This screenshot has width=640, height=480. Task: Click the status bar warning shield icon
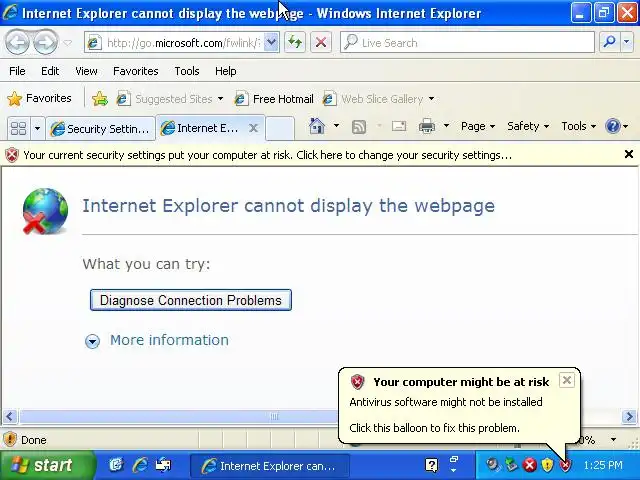(x=10, y=440)
